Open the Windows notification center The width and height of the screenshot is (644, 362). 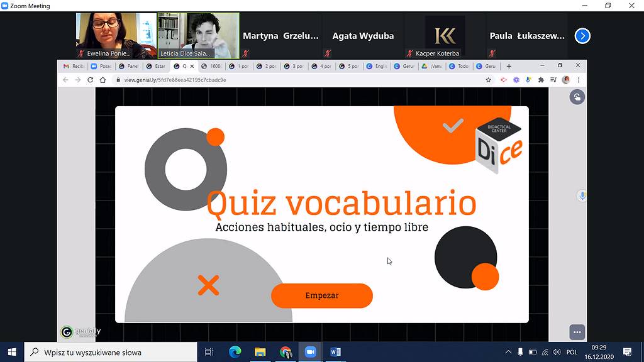[627, 352]
